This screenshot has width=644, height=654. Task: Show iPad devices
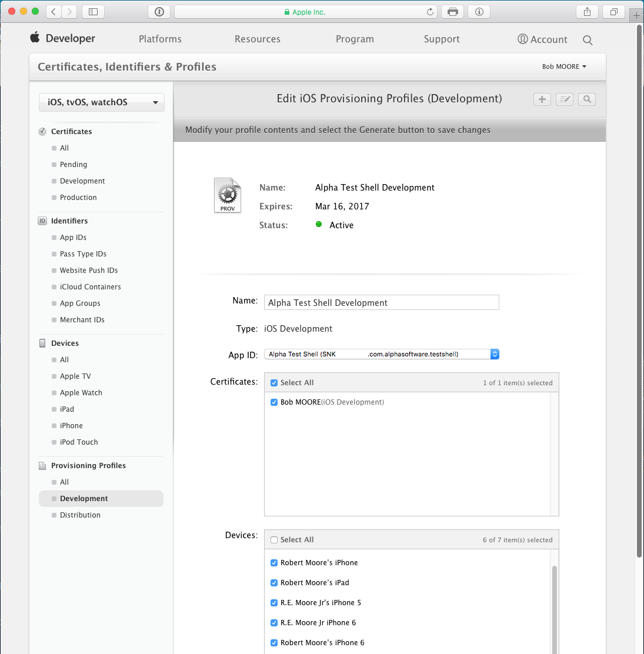[66, 409]
